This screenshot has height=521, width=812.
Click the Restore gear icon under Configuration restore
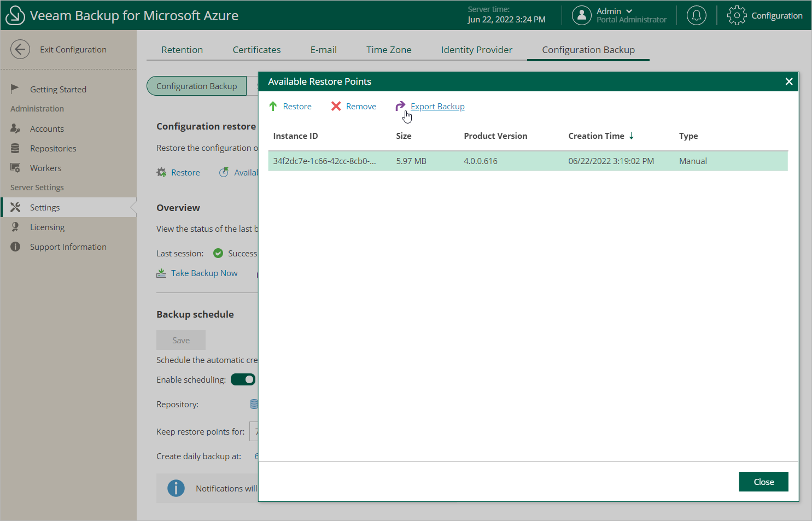click(161, 172)
